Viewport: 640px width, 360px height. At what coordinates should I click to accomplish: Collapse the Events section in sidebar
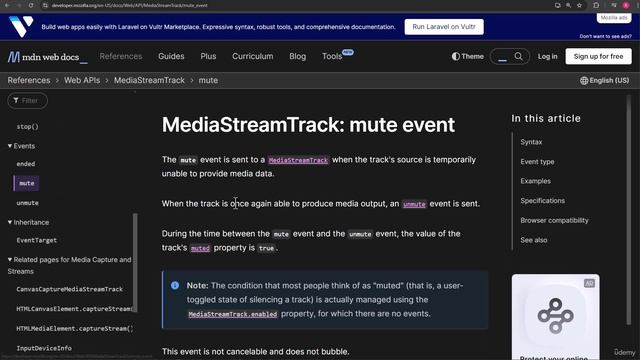point(21,146)
